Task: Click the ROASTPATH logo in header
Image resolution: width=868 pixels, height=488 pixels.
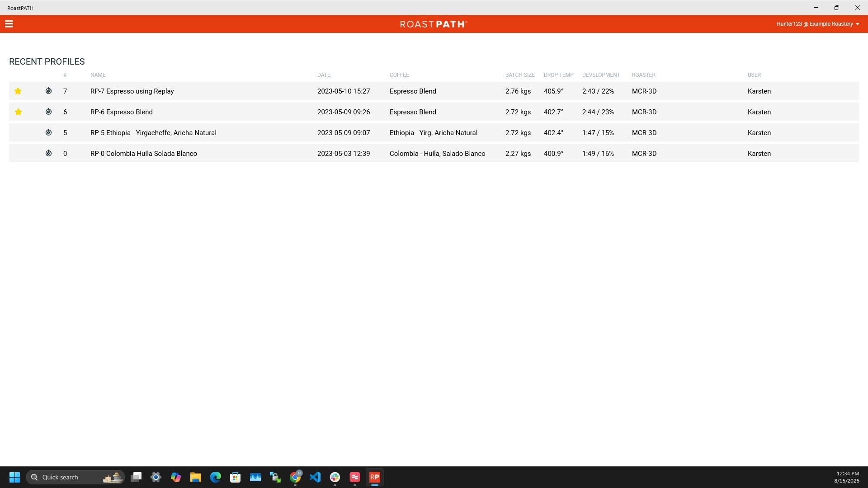Action: coord(434,24)
